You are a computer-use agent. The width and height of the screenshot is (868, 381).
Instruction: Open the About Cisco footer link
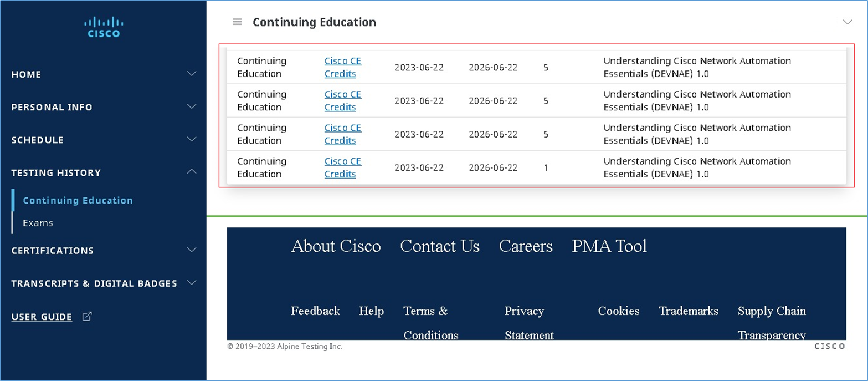point(336,246)
